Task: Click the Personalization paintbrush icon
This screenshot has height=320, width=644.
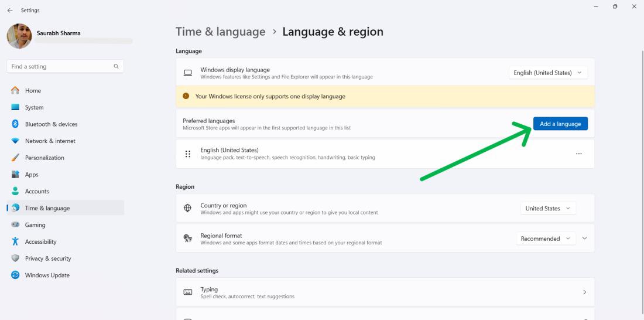Action: 15,158
